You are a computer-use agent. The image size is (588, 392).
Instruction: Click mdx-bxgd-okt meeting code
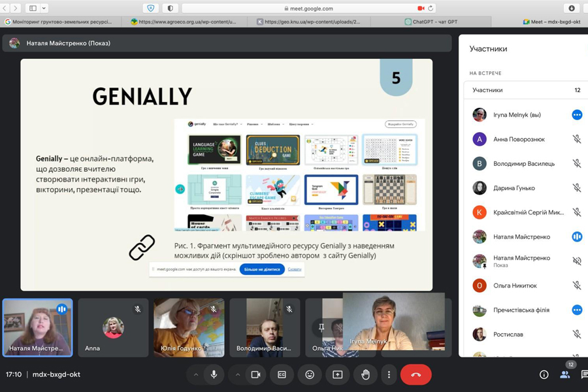pyautogui.click(x=56, y=374)
